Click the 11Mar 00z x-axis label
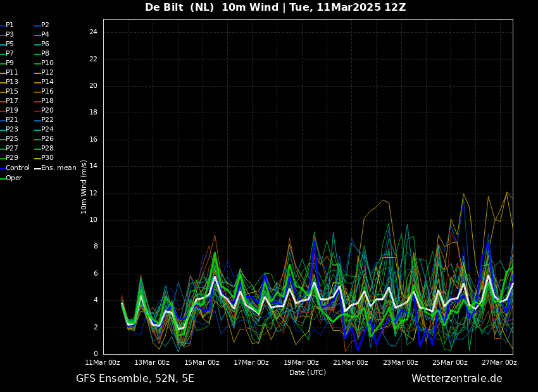Screen dimensions: 538x392 click(103, 362)
